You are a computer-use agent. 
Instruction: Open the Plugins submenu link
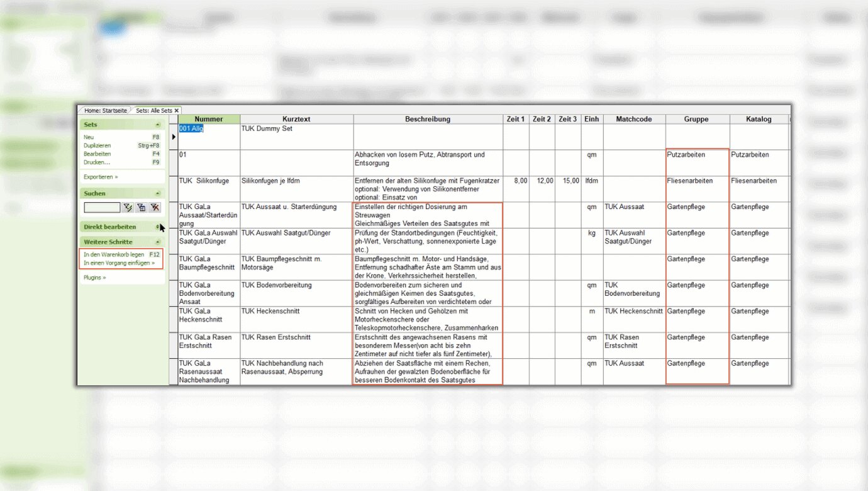(94, 278)
